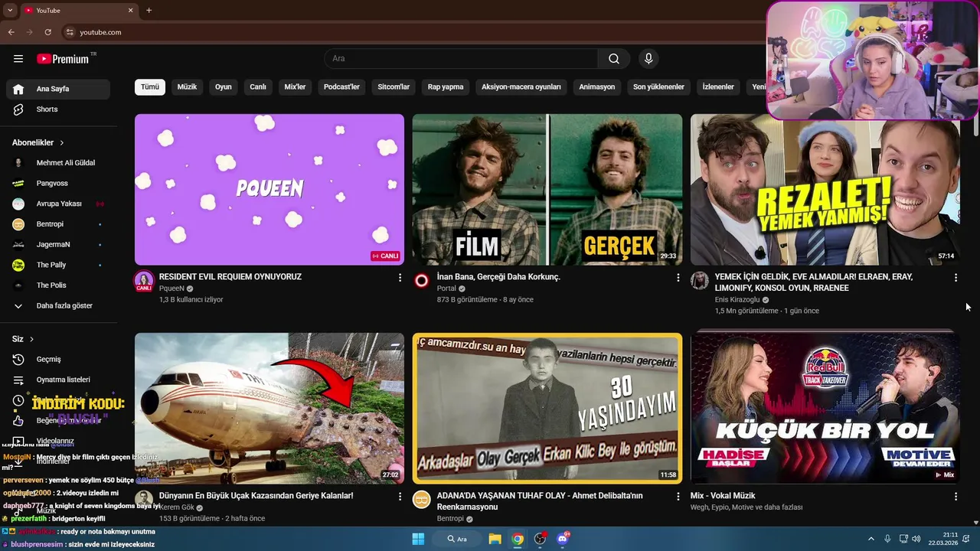
Task: Open Pangvoss channel in sidebar
Action: (x=58, y=184)
